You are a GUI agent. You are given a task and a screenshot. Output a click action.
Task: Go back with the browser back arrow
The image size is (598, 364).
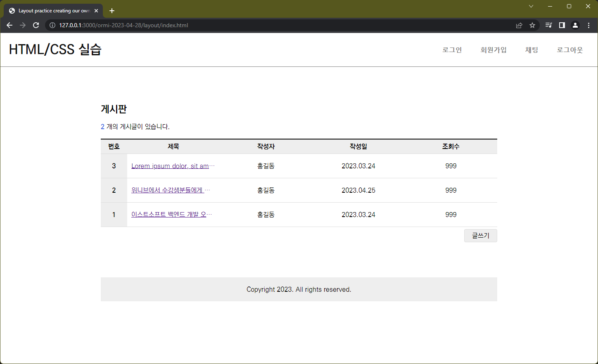tap(9, 25)
